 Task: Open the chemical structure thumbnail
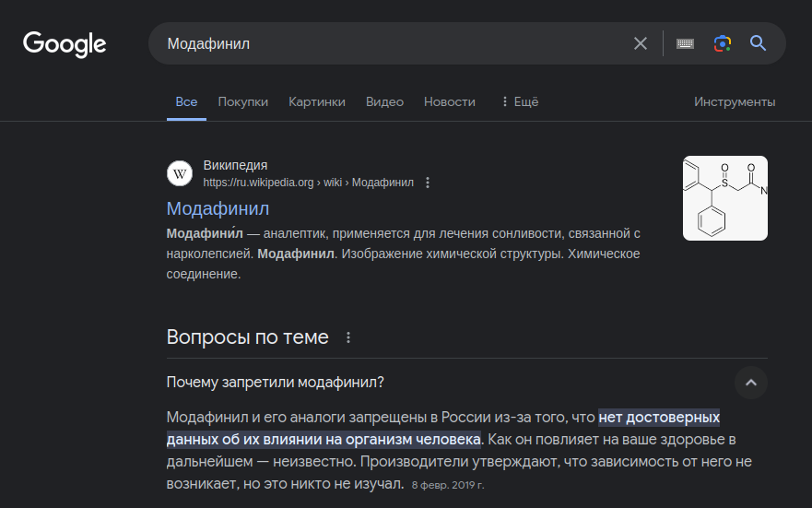pos(725,198)
